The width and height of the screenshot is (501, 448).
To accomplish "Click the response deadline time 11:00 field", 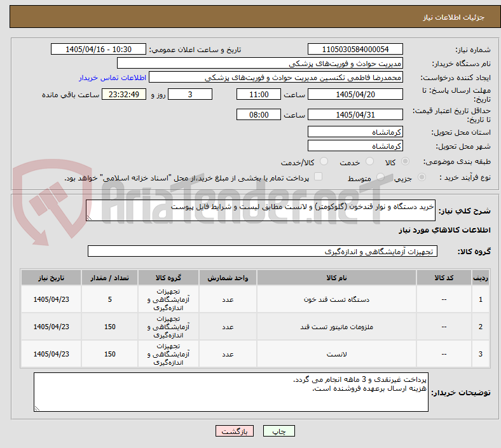I will coord(259,94).
